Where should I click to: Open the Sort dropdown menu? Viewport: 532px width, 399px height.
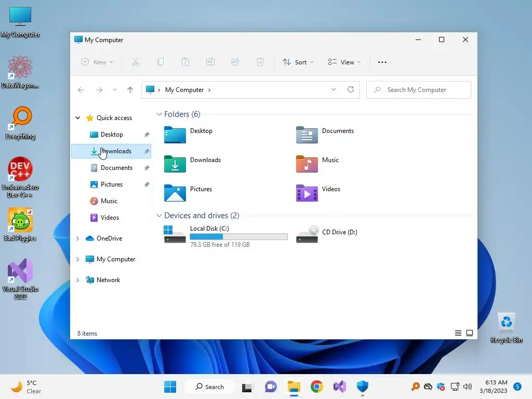click(298, 62)
